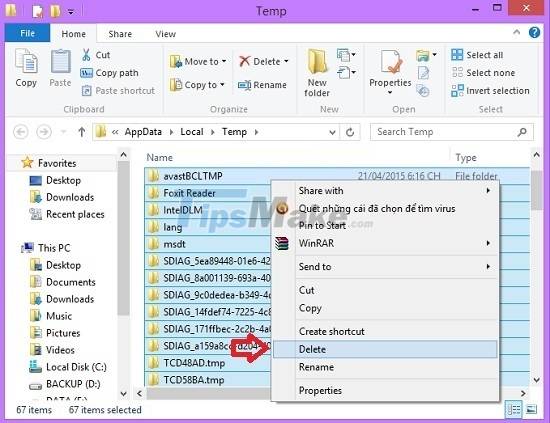Open Local Disk (C:) drive
This screenshot has width=550, height=423.
point(76,367)
